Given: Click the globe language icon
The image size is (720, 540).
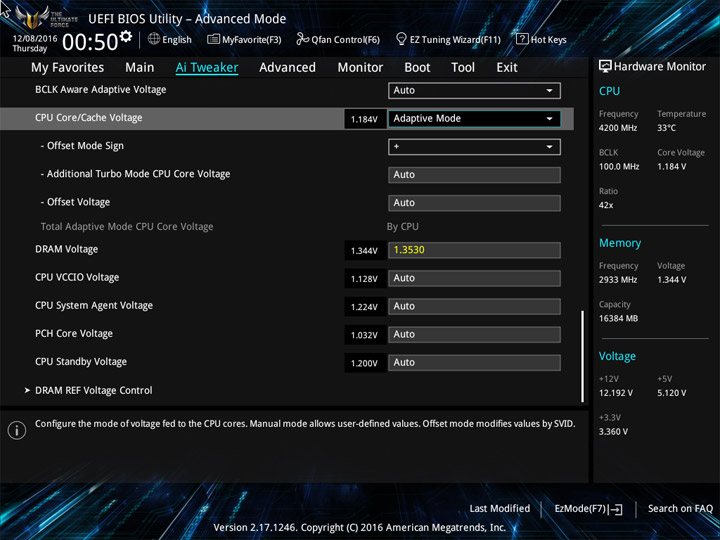Looking at the screenshot, I should click(154, 39).
